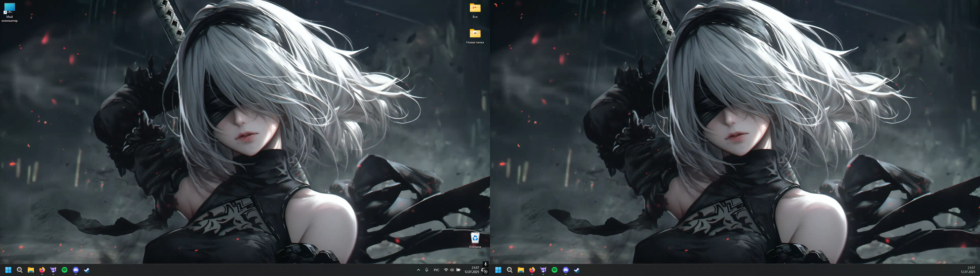Click the circular target overlay icon by the clock
Viewport: 980px width, 276px height.
pyautogui.click(x=485, y=272)
